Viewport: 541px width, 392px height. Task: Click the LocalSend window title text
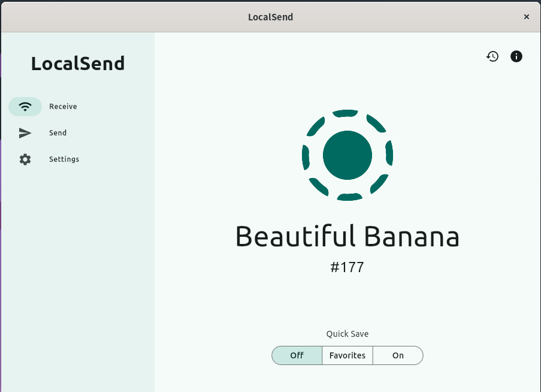[271, 17]
